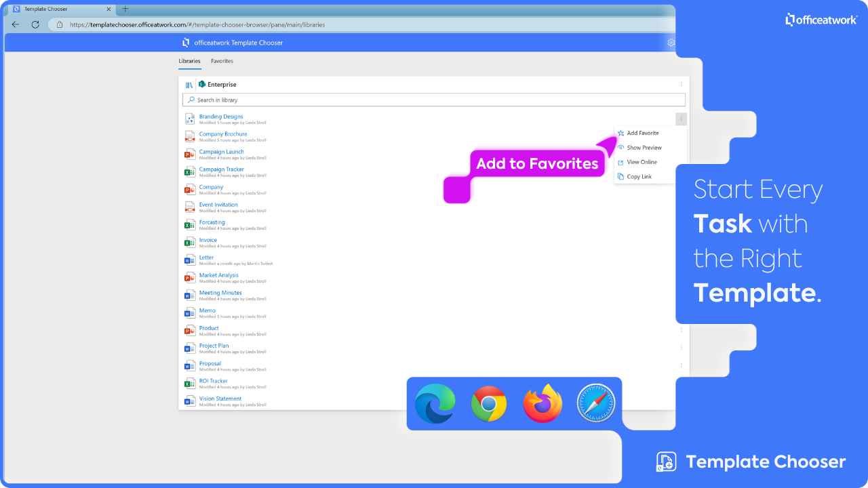The image size is (868, 488).
Task: Click the PowerPoint icon beside Product
Action: 190,331
